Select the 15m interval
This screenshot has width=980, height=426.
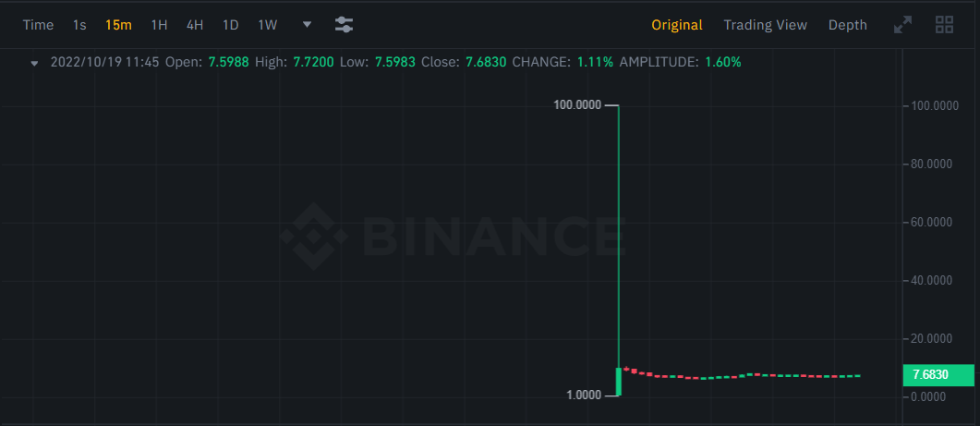pos(119,25)
